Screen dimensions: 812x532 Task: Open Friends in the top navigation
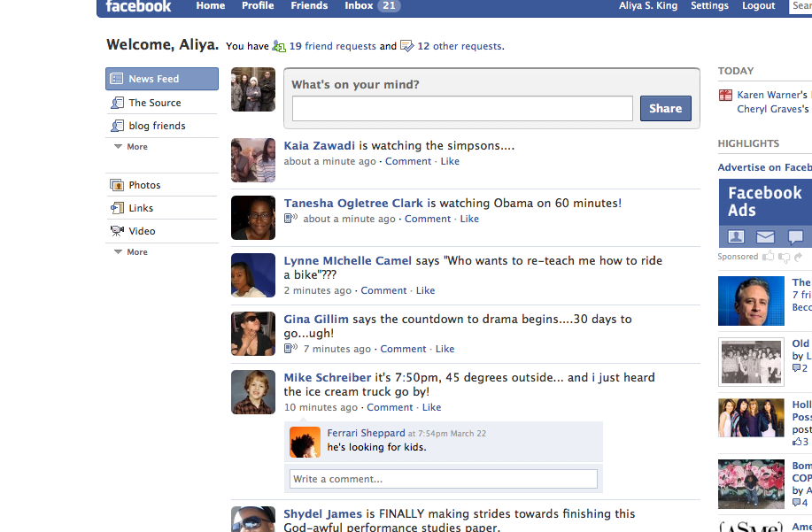pos(309,6)
